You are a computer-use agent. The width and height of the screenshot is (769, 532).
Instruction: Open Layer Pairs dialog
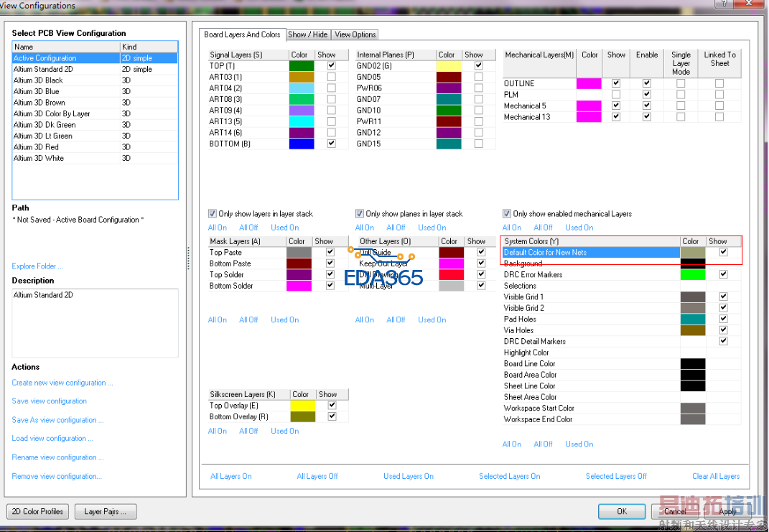(x=106, y=511)
